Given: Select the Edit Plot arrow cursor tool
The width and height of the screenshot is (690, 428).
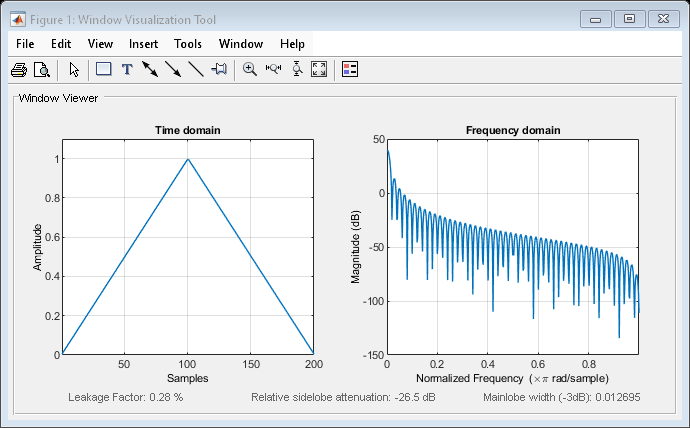Looking at the screenshot, I should click(x=74, y=70).
